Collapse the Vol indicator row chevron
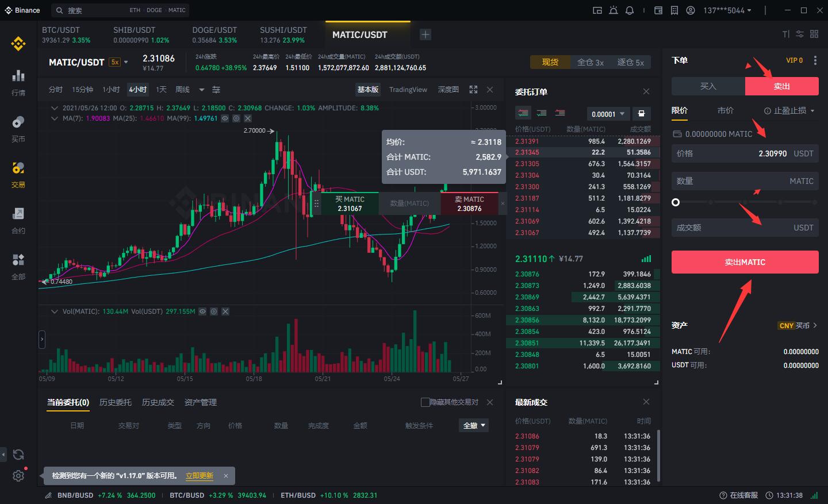 tap(55, 311)
